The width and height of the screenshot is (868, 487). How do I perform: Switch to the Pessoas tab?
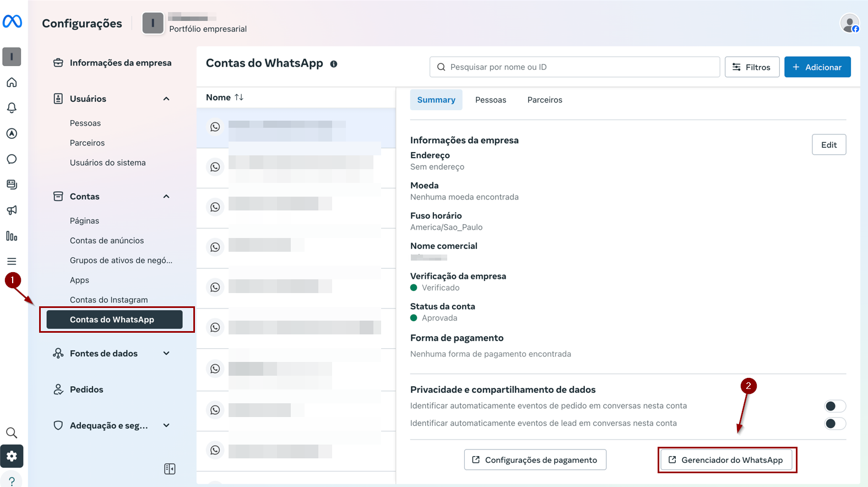(x=490, y=100)
